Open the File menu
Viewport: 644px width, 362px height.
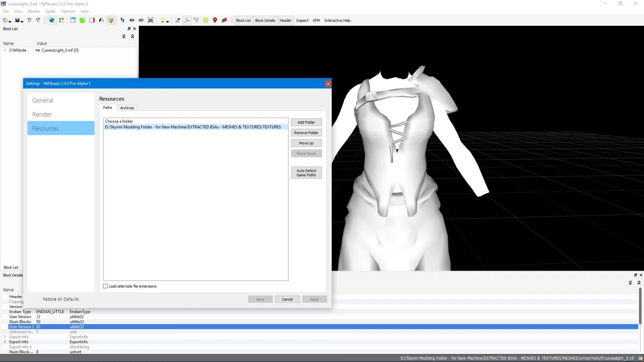pos(6,11)
